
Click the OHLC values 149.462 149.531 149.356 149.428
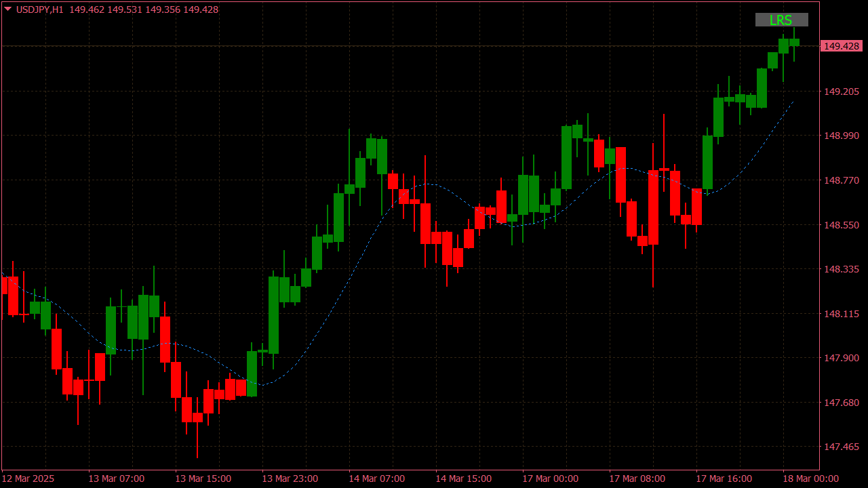coord(144,9)
